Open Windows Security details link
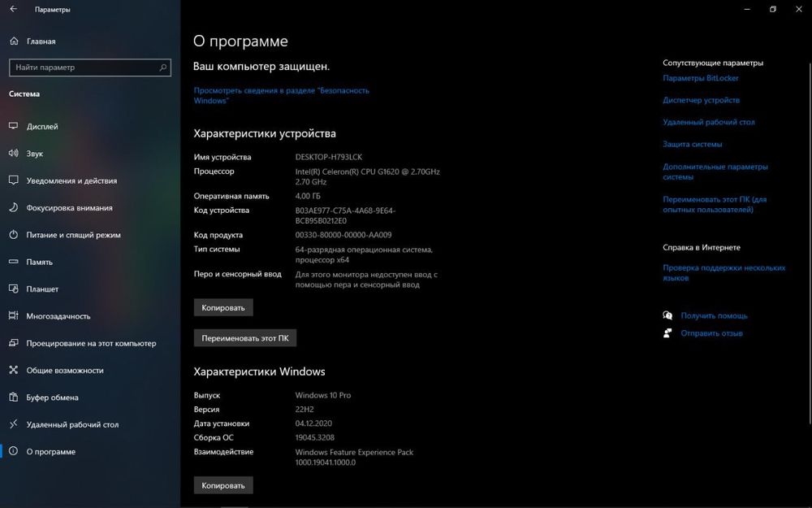812x508 pixels. pos(281,95)
